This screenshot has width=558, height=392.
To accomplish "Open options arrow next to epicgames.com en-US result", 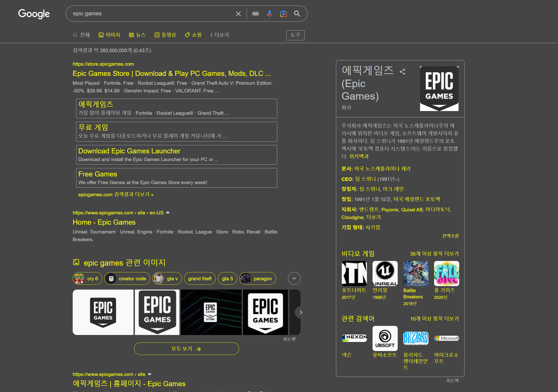I will tap(168, 213).
